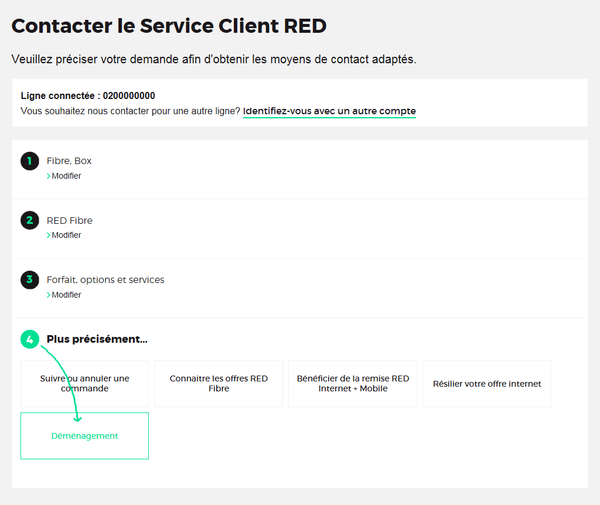Click 'Fibre, Box' step label

coord(69,161)
